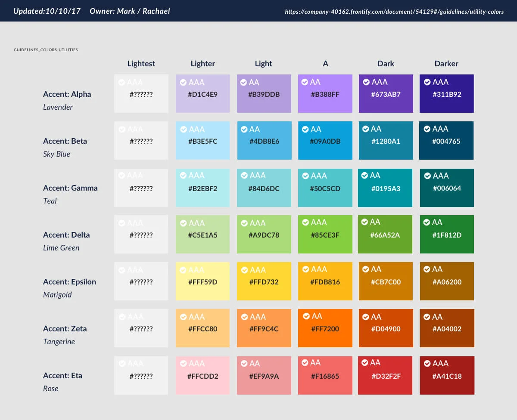Select the #C5E1A5 Lime Green swatch
This screenshot has width=517, height=420.
(202, 234)
